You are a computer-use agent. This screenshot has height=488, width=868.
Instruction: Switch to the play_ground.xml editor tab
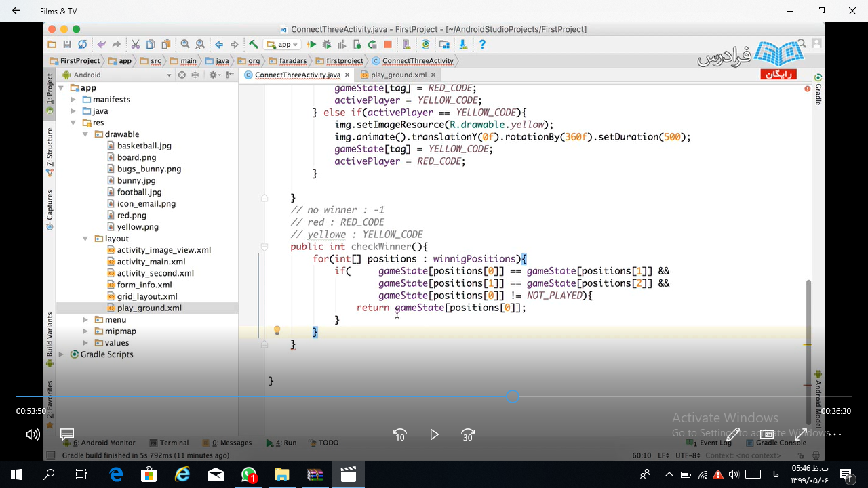(x=398, y=75)
